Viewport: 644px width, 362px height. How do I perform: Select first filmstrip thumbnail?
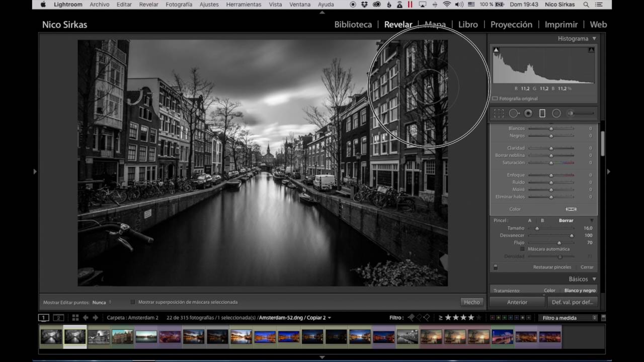click(x=51, y=336)
